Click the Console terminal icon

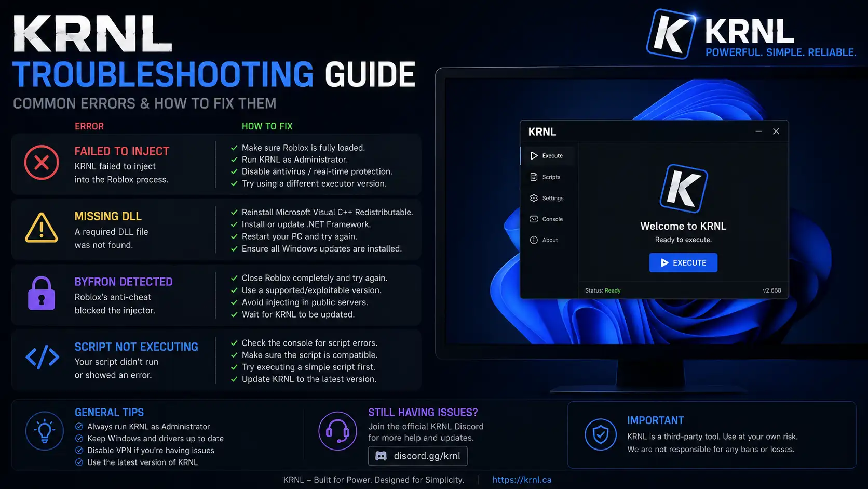534,219
